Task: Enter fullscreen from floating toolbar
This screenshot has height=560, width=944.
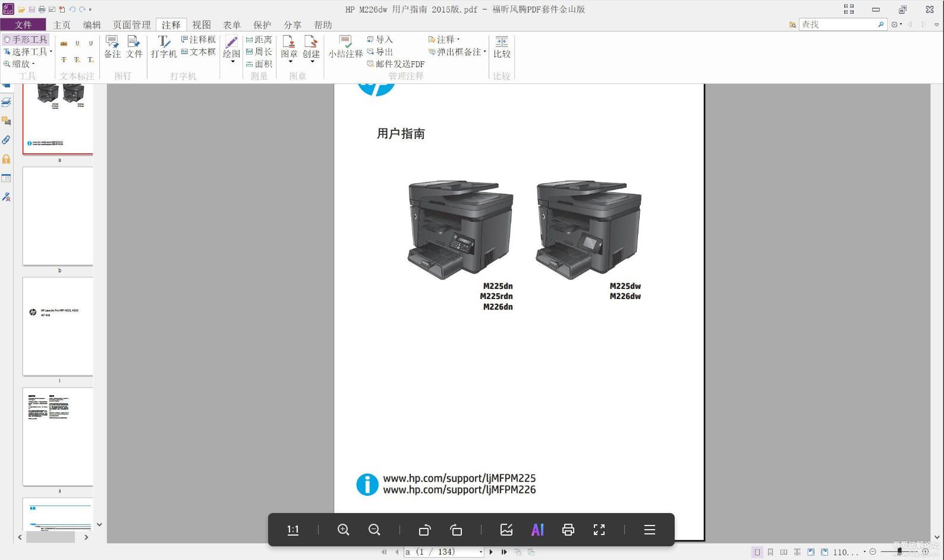Action: 599,530
